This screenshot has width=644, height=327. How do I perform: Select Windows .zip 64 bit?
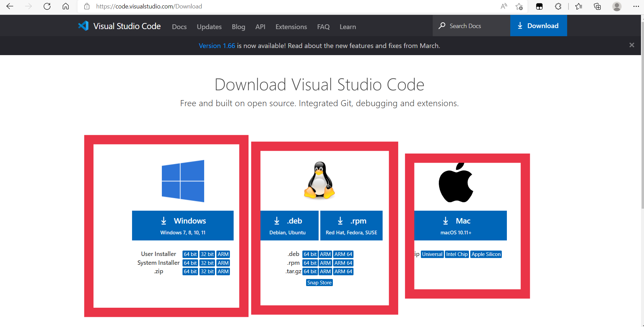tap(190, 272)
